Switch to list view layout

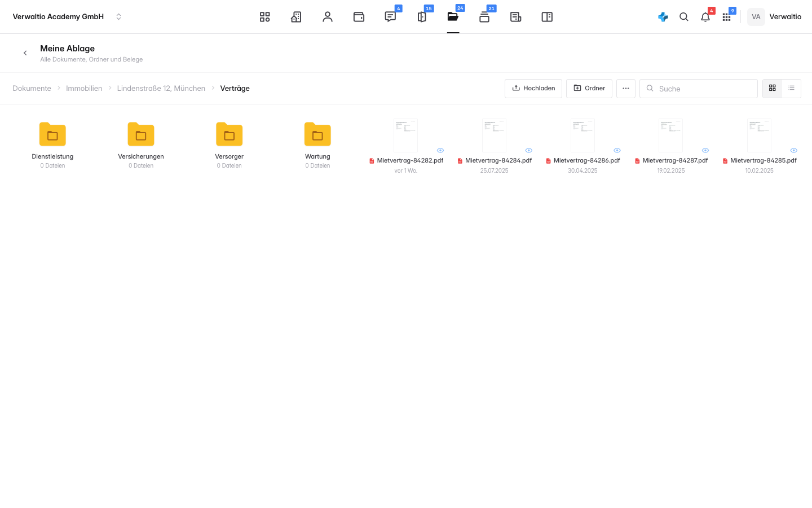[791, 88]
